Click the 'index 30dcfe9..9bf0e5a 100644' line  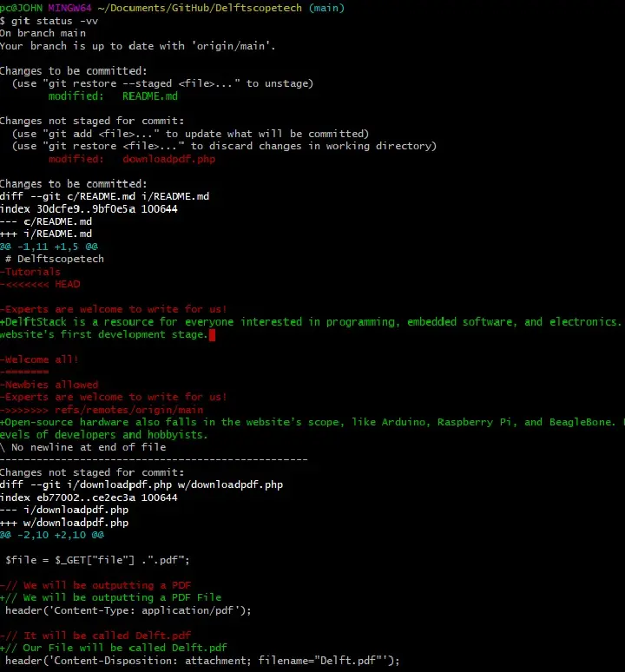tap(89, 209)
